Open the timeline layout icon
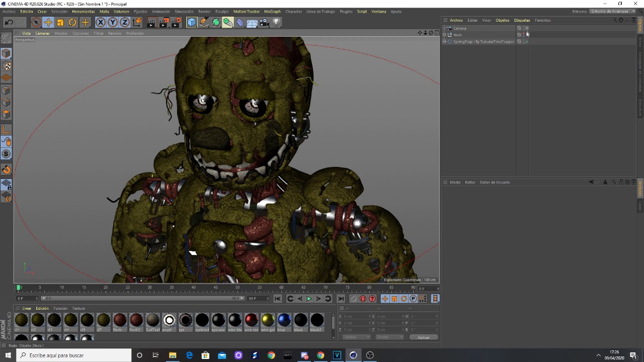Screen dimensions: 644x362 [435, 299]
